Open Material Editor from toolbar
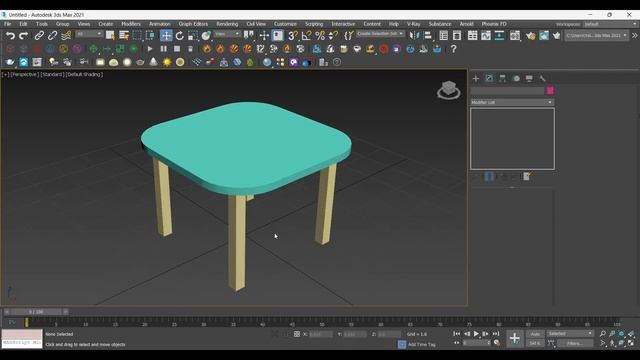The width and height of the screenshot is (640, 360). (x=515, y=36)
